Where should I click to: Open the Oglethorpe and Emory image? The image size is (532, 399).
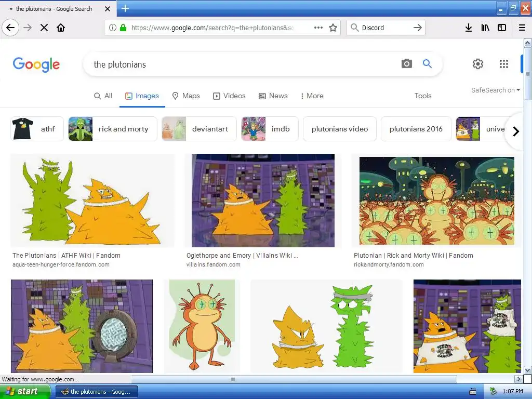263,201
